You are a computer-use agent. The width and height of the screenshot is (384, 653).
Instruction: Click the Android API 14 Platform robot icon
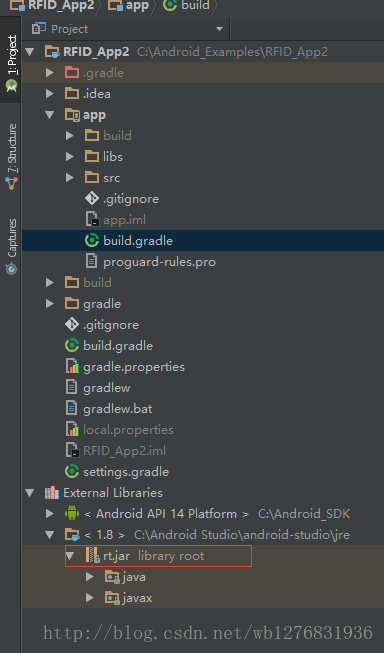72,513
